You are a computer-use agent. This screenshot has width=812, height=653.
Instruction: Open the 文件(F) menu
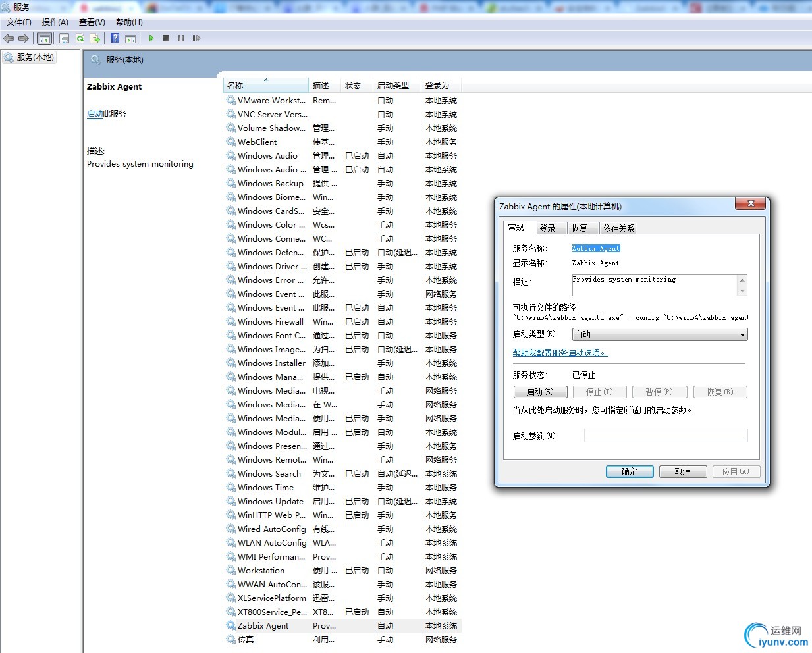(x=19, y=22)
